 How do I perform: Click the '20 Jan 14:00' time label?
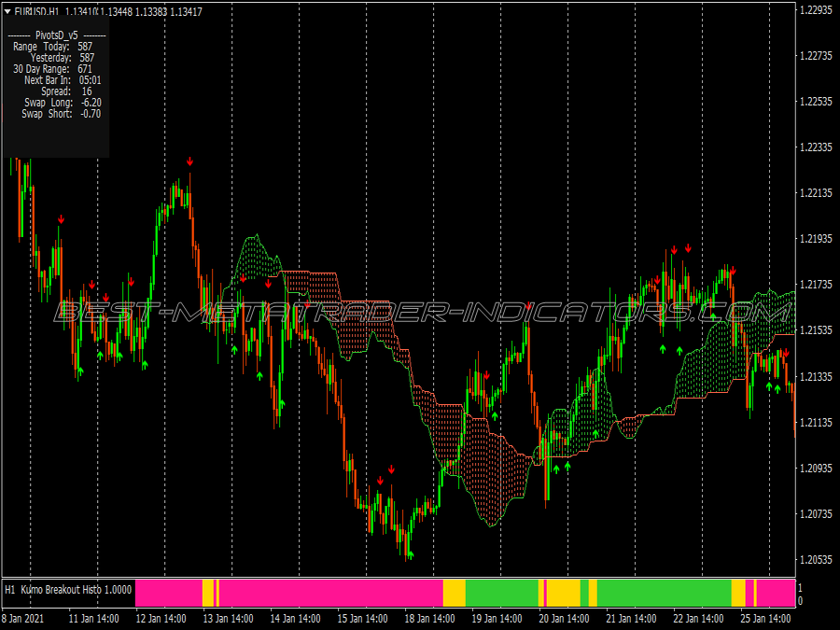coord(564,619)
